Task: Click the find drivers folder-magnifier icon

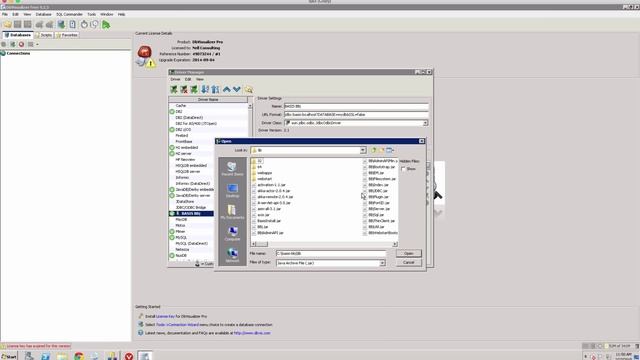Action: tap(249, 89)
